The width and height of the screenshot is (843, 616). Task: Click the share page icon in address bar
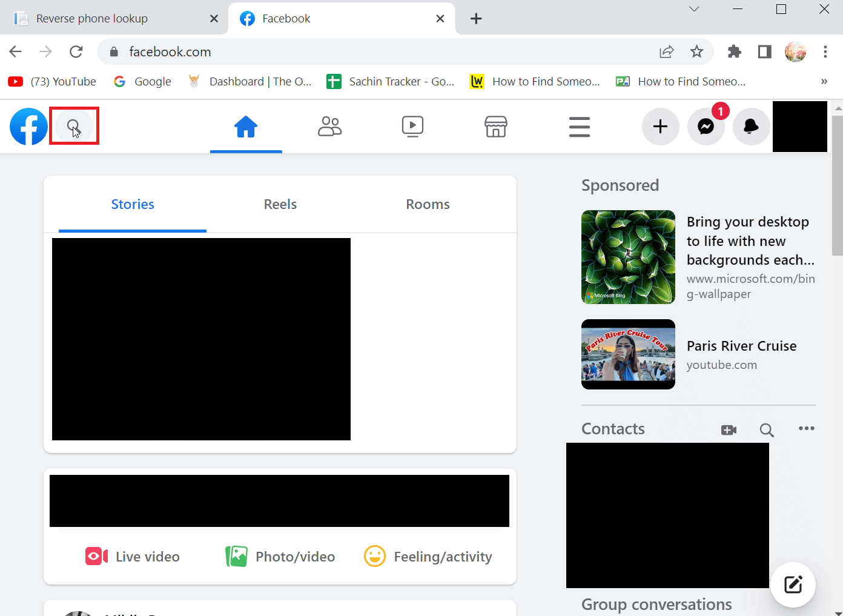[x=667, y=51]
